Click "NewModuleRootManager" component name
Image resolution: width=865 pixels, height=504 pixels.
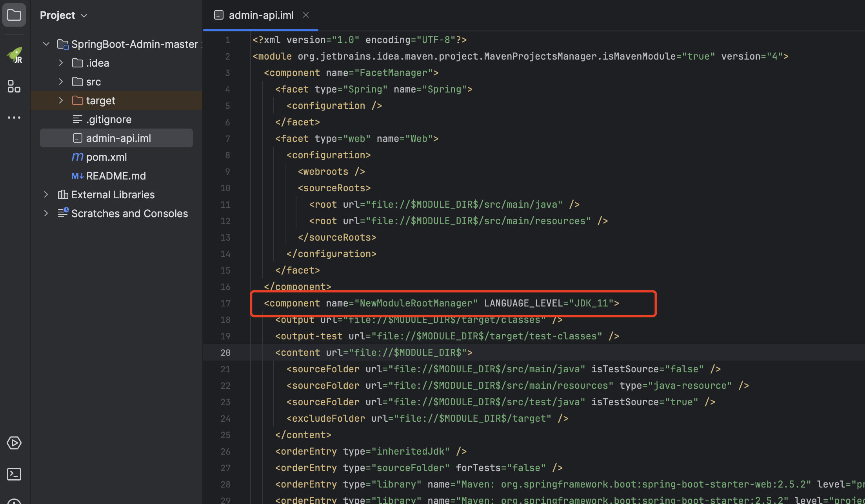click(x=416, y=303)
